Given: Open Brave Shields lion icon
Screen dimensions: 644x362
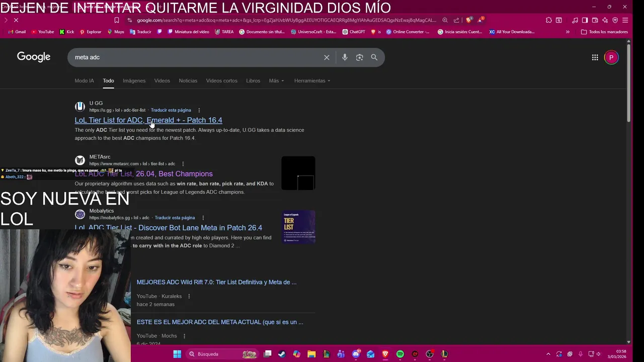Looking at the screenshot, I should pyautogui.click(x=468, y=20).
